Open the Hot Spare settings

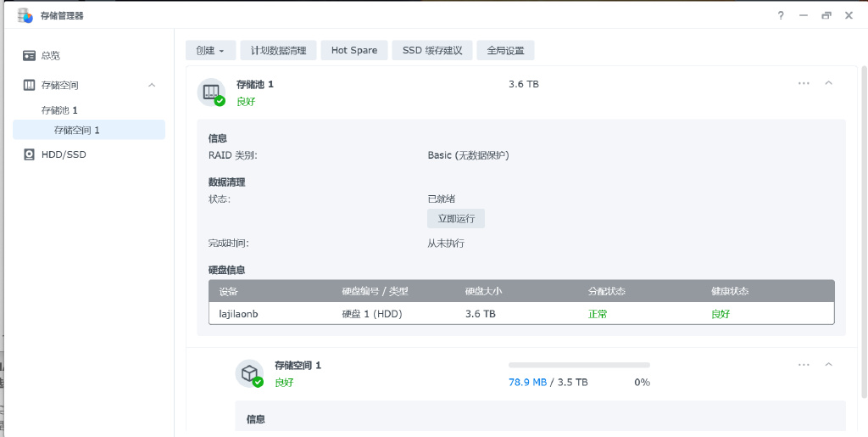tap(354, 50)
